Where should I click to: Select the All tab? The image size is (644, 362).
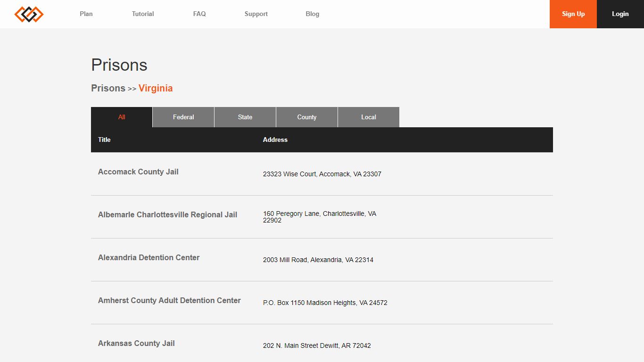click(x=122, y=117)
